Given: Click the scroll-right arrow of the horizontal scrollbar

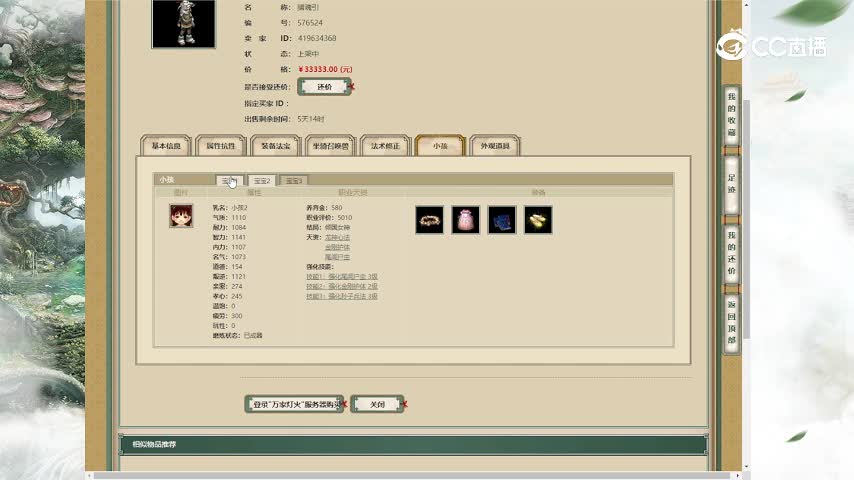Looking at the screenshot, I should pos(738,476).
